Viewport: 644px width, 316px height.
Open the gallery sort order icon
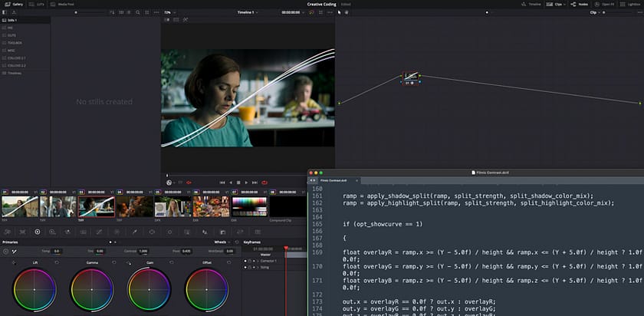tap(112, 12)
